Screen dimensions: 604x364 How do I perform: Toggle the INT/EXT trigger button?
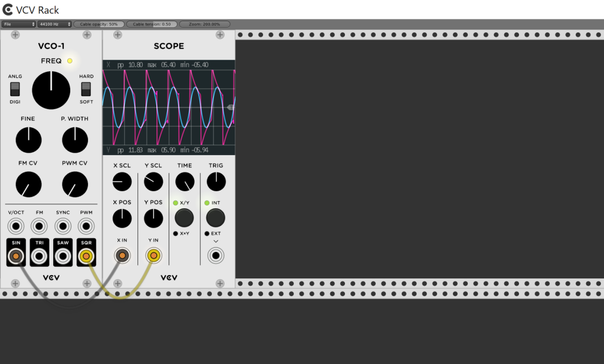click(215, 218)
